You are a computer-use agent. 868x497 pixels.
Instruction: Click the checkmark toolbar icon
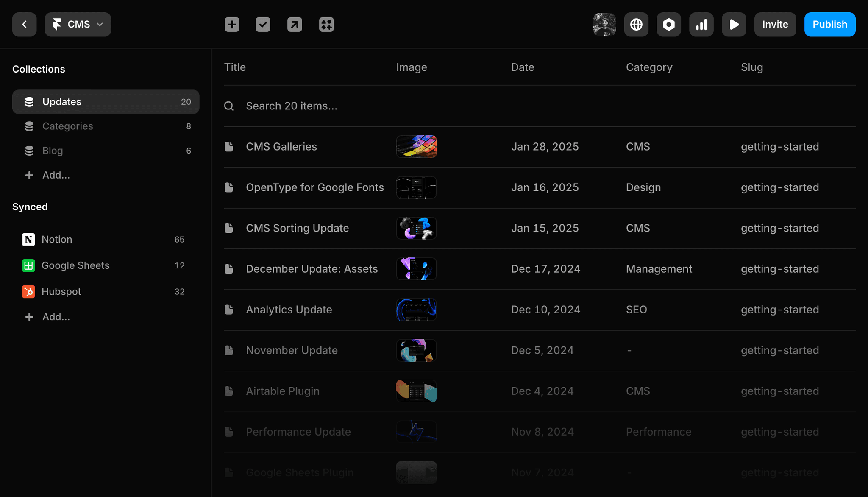(x=263, y=25)
